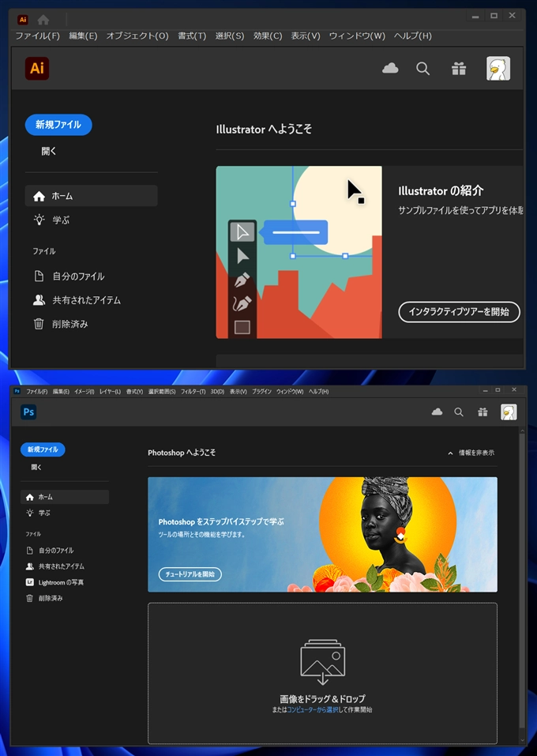Click チュートリアルを開始 button in Photoshop

[x=190, y=574]
